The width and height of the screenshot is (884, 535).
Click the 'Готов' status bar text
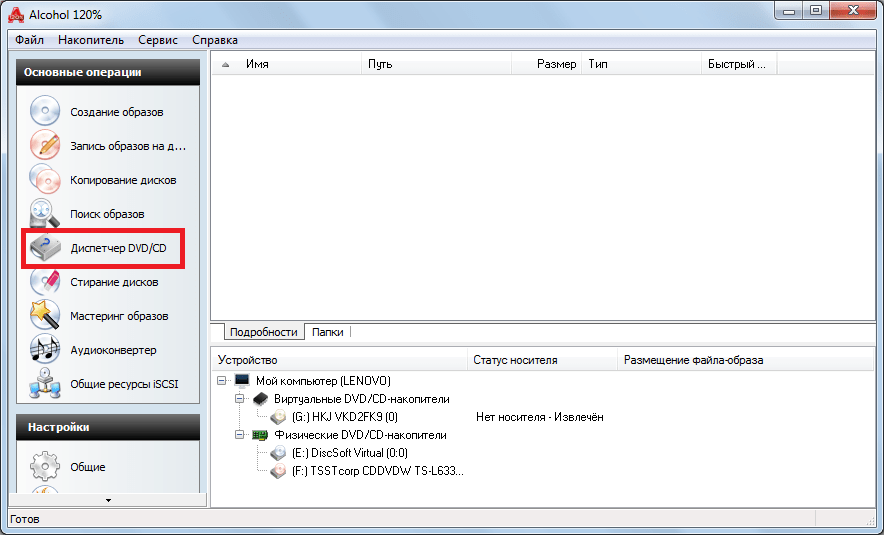(25, 519)
